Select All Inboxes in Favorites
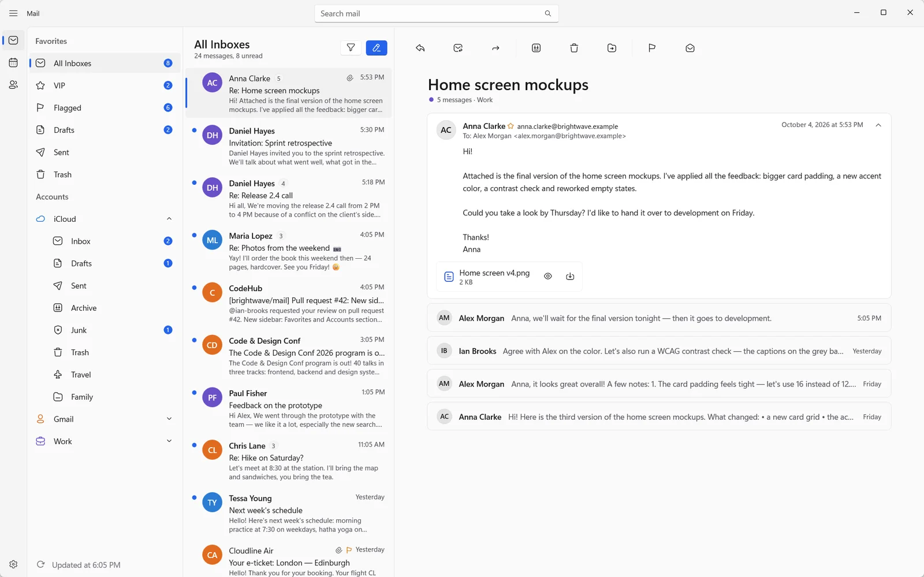The height and width of the screenshot is (577, 924). 105,63
